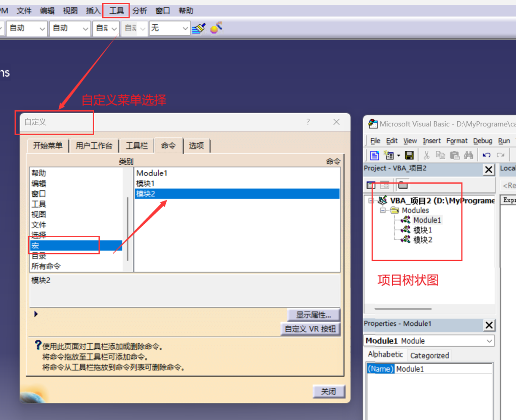Click the Save floppy disk icon in Visual Basic
This screenshot has height=420, width=516.
pyautogui.click(x=409, y=155)
